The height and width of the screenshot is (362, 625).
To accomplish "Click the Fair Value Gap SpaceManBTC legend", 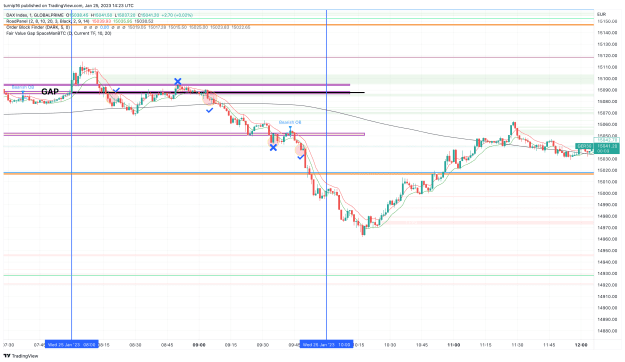I will [x=59, y=33].
